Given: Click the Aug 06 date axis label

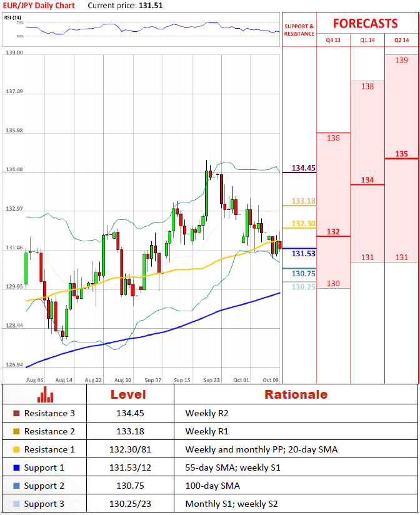Looking at the screenshot, I should tap(34, 379).
